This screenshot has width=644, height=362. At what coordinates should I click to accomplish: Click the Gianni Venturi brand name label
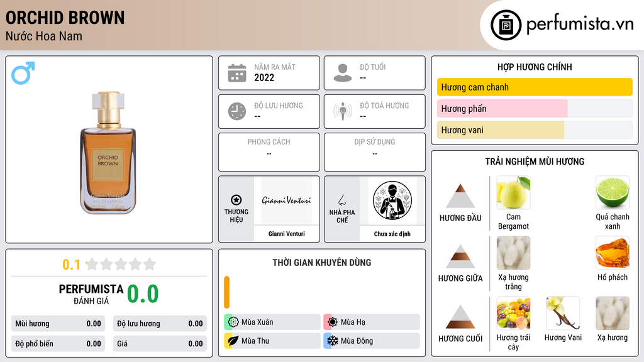coord(286,234)
